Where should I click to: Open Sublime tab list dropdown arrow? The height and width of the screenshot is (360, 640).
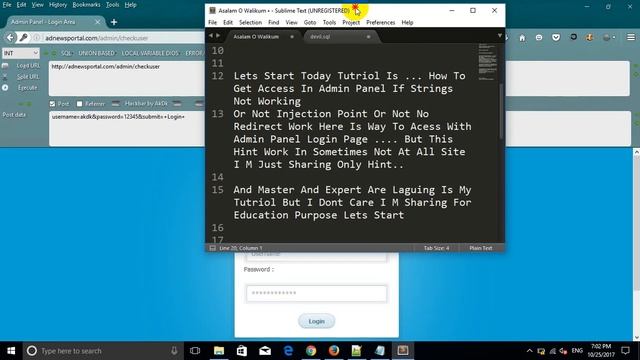[499, 36]
